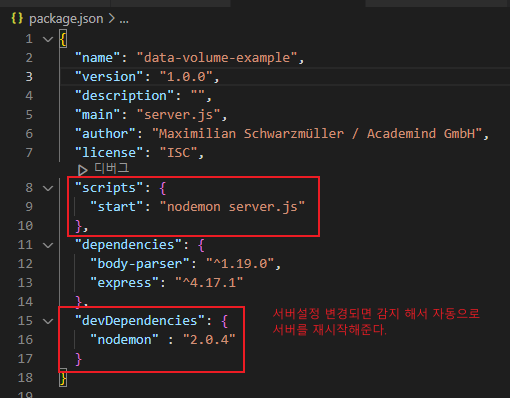Click the "description" key text

[x=124, y=96]
